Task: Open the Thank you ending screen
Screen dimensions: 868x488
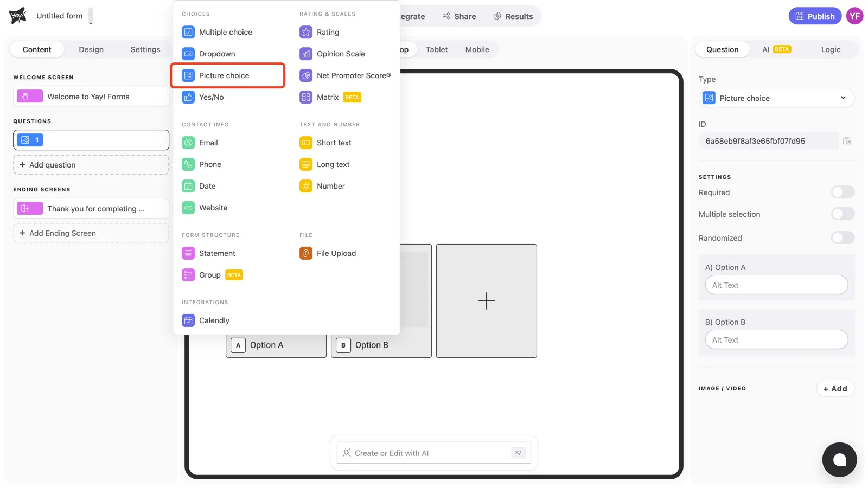Action: [91, 209]
